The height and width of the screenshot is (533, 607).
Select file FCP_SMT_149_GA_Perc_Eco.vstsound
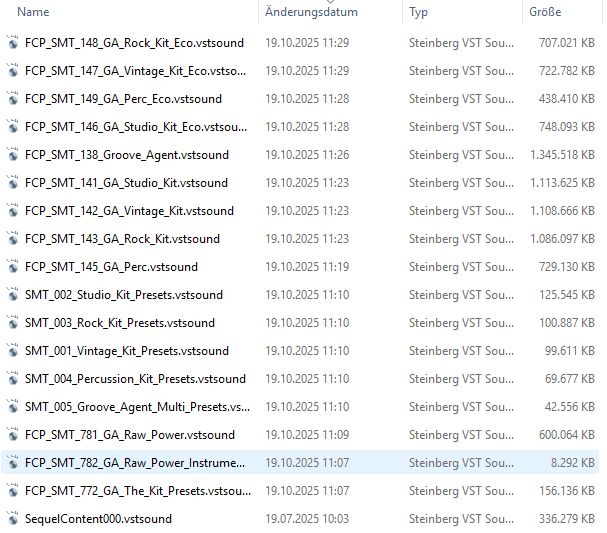pos(123,99)
